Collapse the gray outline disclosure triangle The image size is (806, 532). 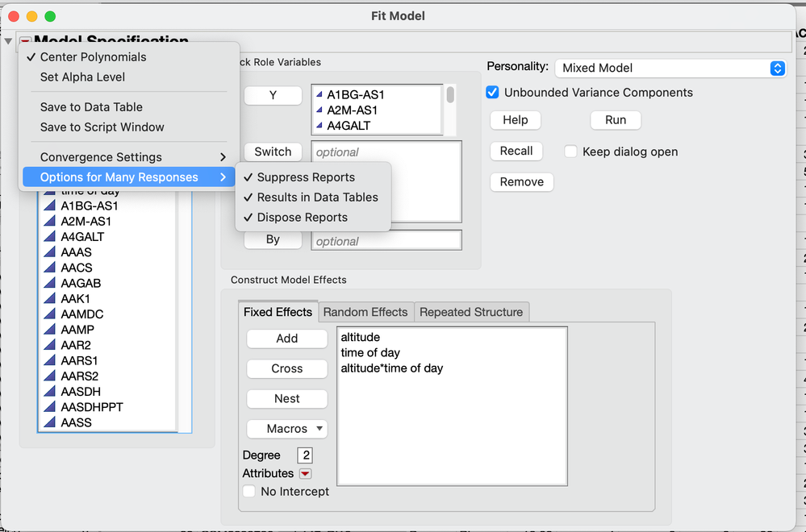(x=8, y=41)
